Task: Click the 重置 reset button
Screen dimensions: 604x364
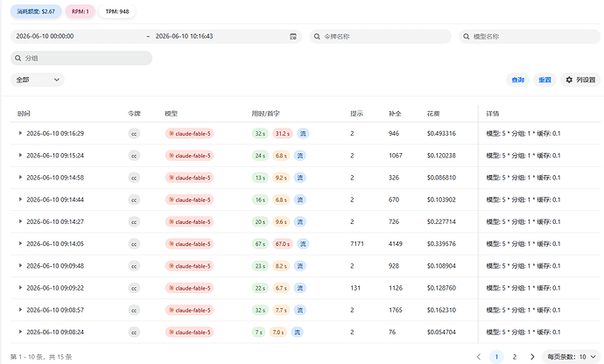Action: pyautogui.click(x=544, y=80)
